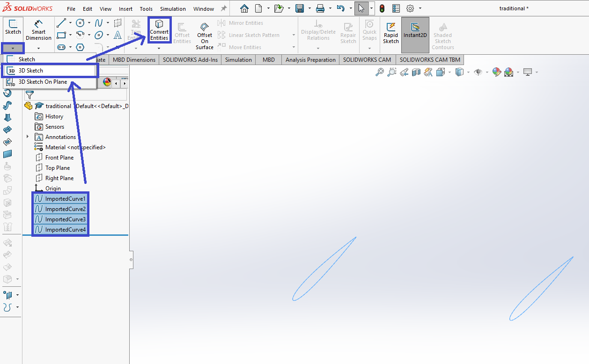589x364 pixels.
Task: Open the Insert menu
Action: point(125,9)
